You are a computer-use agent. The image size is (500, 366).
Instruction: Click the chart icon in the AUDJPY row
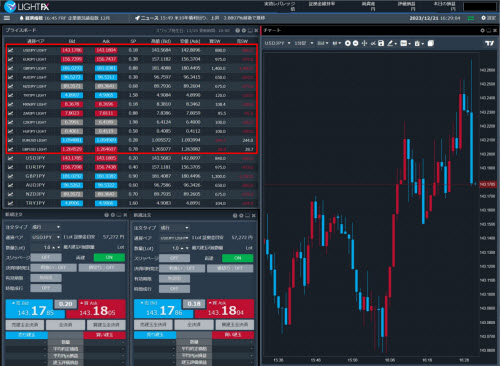(x=10, y=185)
